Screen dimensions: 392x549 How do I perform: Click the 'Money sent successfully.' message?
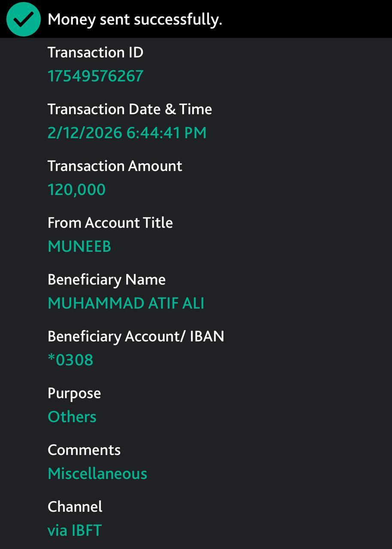click(135, 19)
